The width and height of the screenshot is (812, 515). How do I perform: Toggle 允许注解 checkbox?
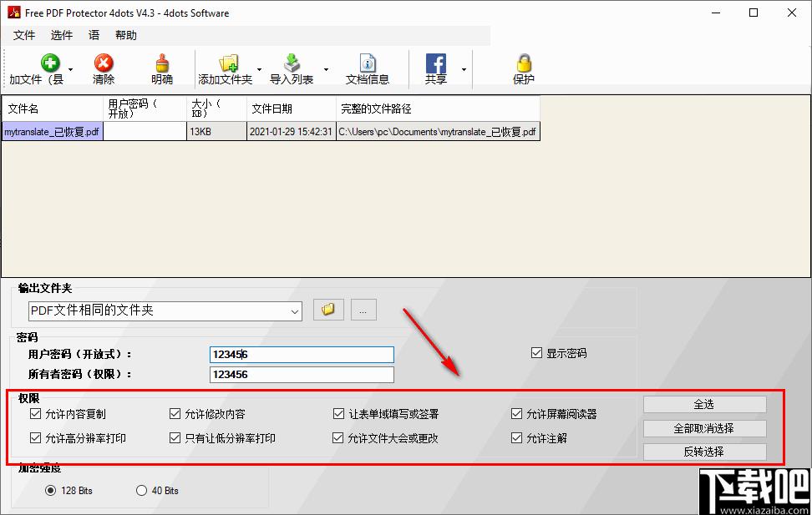tap(516, 438)
